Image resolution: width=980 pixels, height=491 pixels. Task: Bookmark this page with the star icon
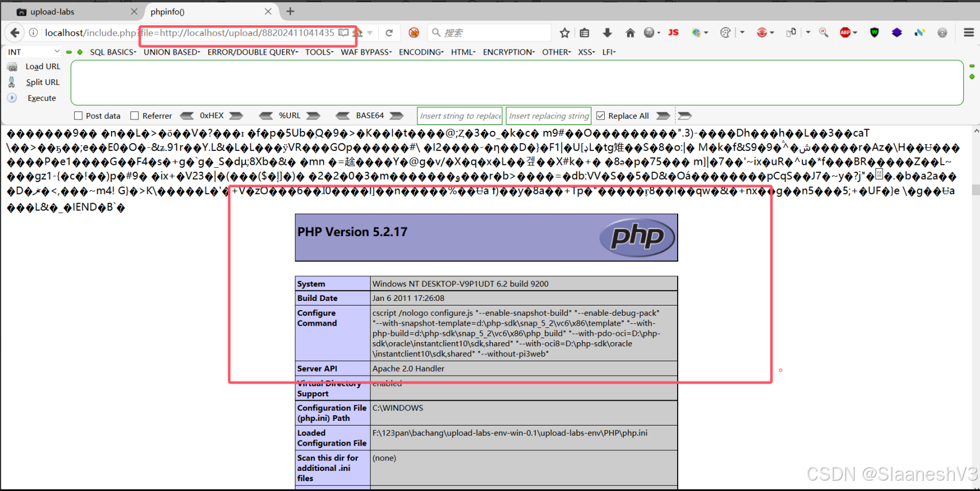tap(564, 33)
